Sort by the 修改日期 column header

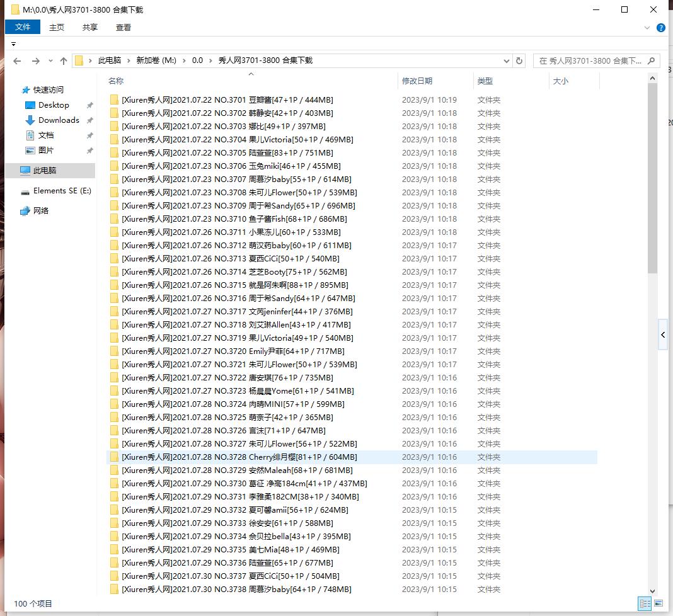coord(435,81)
